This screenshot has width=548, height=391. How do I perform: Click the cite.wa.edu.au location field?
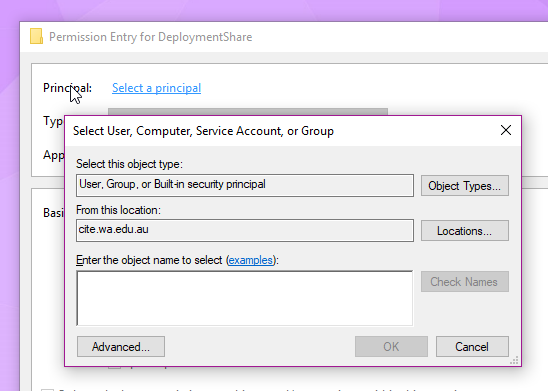coord(245,230)
